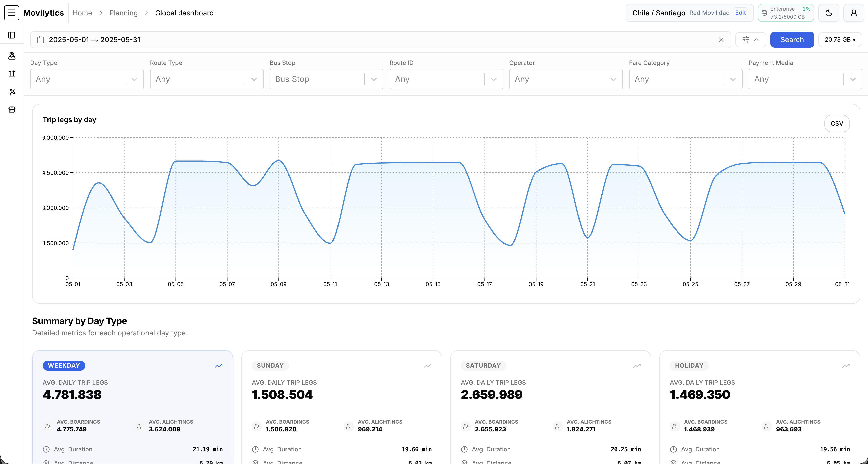This screenshot has width=868, height=464.
Task: Click Saturday value 2.659.989
Action: 492,395
